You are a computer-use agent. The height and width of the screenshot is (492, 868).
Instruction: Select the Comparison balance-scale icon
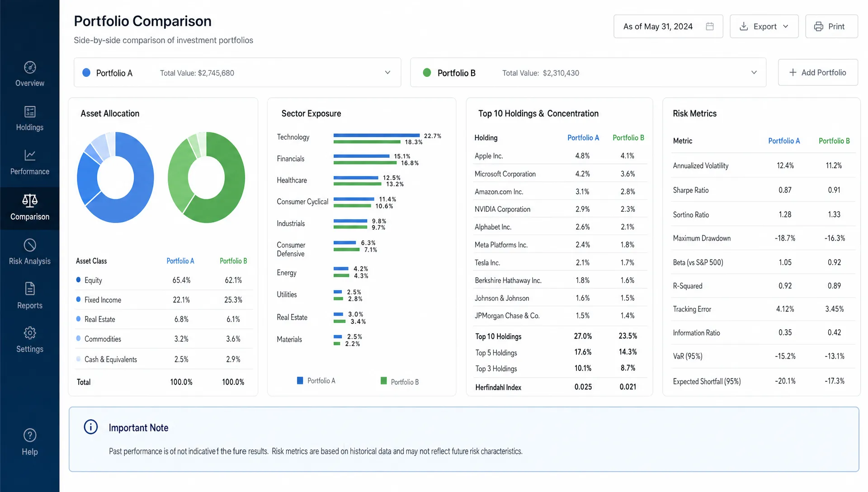(30, 200)
